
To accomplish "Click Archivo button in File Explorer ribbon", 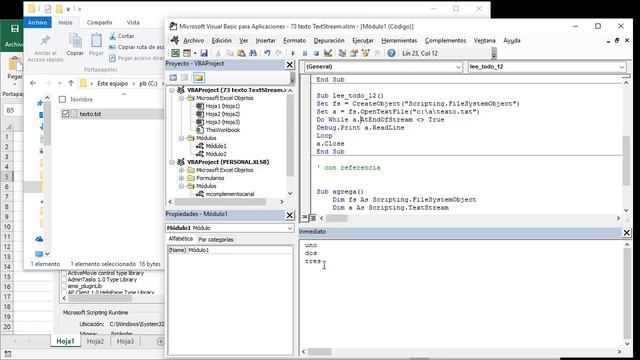I will (38, 22).
